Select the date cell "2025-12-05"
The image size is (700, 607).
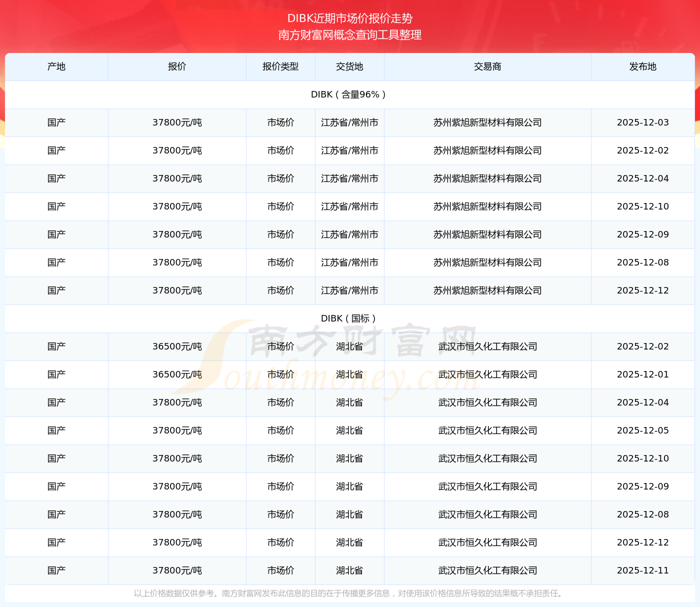click(643, 430)
